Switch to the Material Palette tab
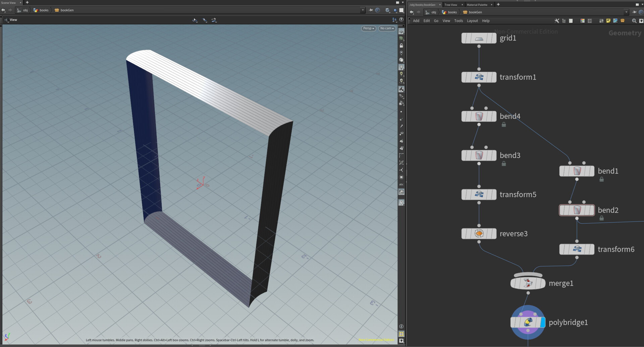 [x=477, y=5]
